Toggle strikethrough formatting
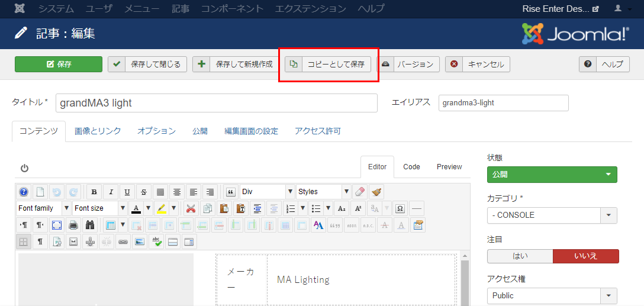This screenshot has width=644, height=306. (x=144, y=192)
